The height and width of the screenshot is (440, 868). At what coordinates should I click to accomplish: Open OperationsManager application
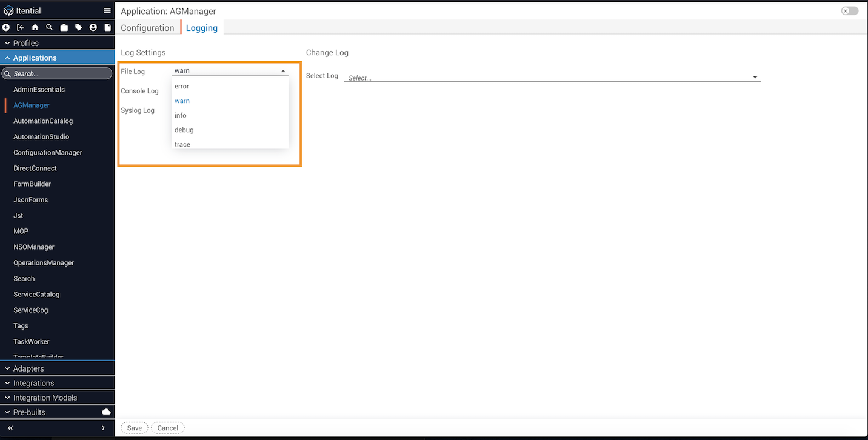(x=44, y=262)
